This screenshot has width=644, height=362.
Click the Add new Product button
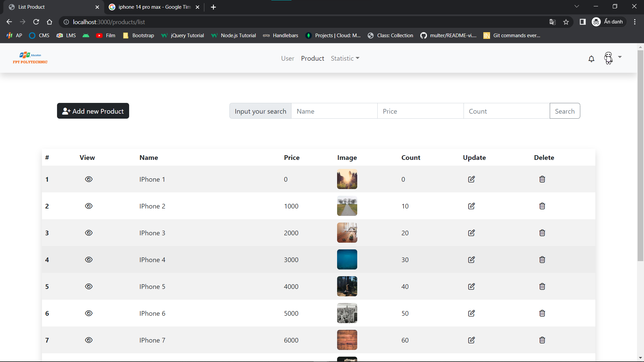[x=93, y=111]
